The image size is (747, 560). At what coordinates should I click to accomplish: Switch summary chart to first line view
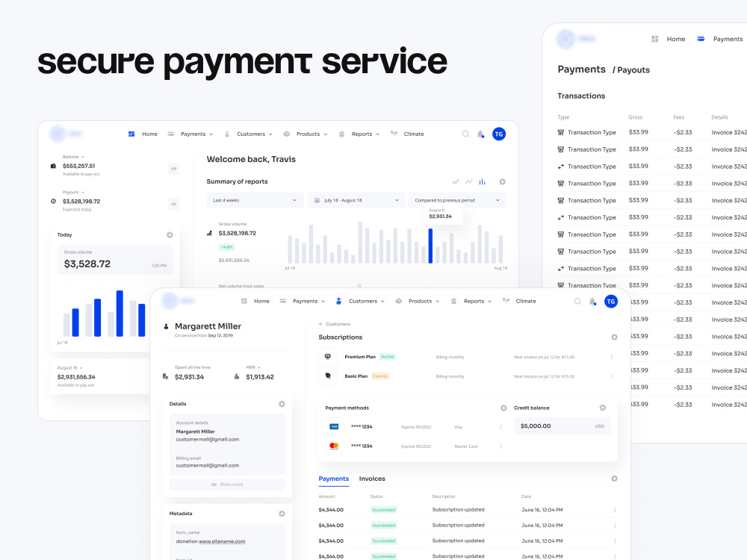(456, 181)
